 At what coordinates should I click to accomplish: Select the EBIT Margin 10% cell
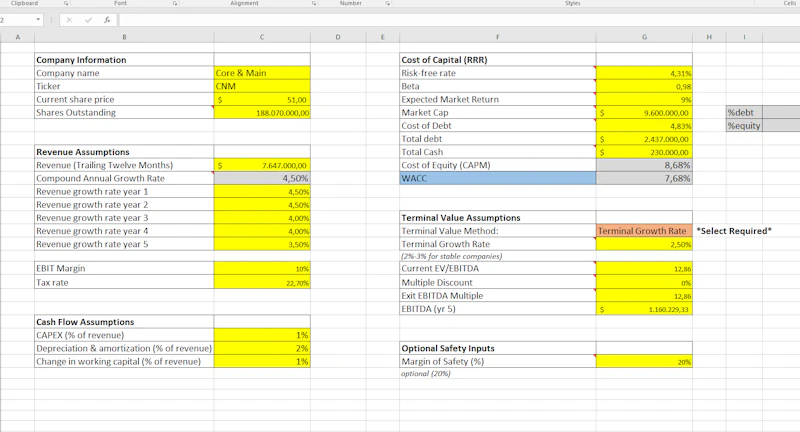262,268
